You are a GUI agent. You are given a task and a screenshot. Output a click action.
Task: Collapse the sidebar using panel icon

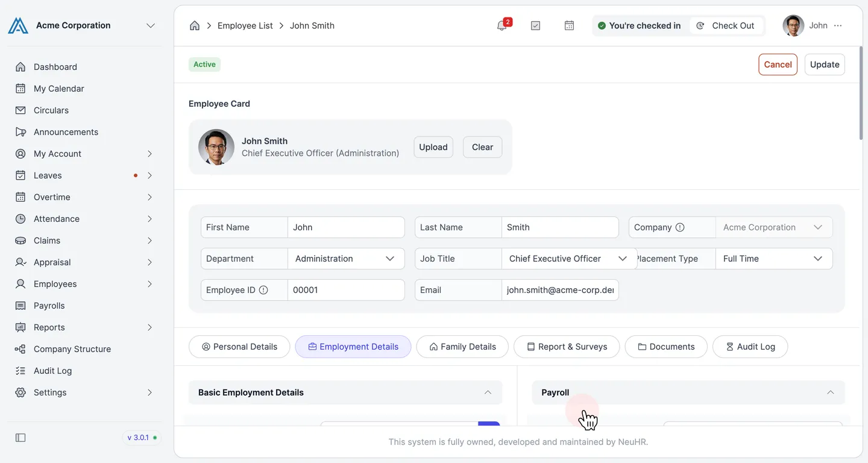tap(20, 438)
